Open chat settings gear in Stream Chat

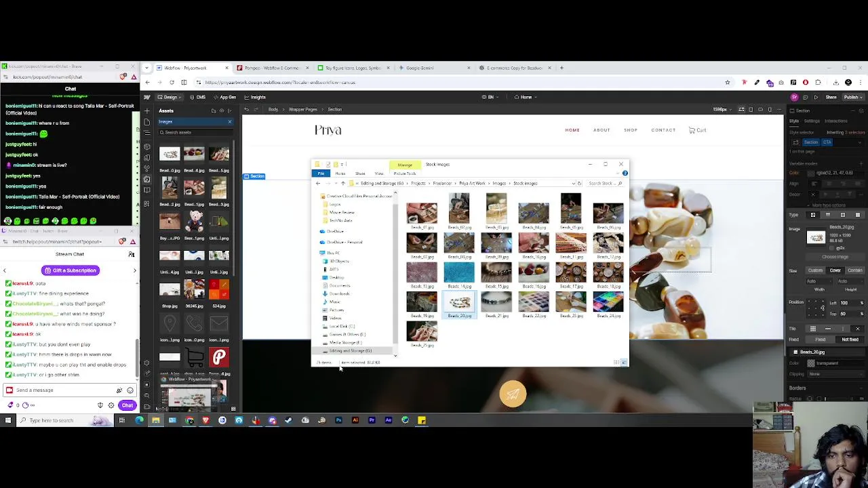click(x=111, y=405)
